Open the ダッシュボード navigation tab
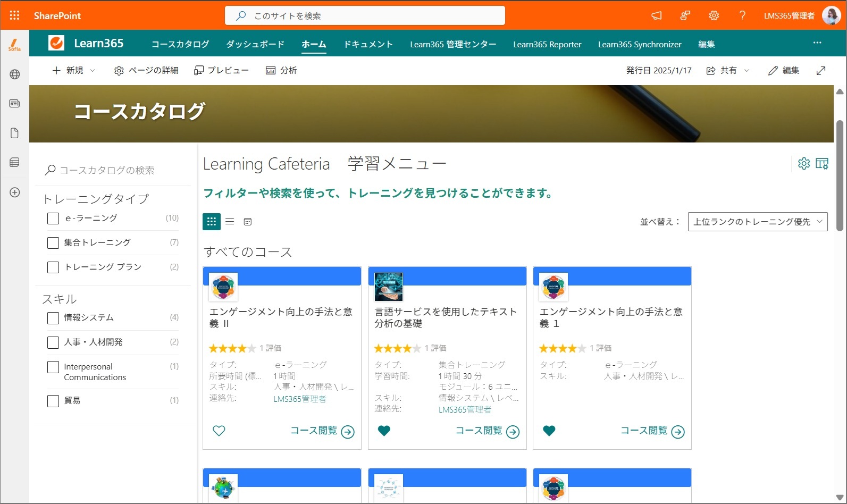The image size is (847, 504). point(255,44)
